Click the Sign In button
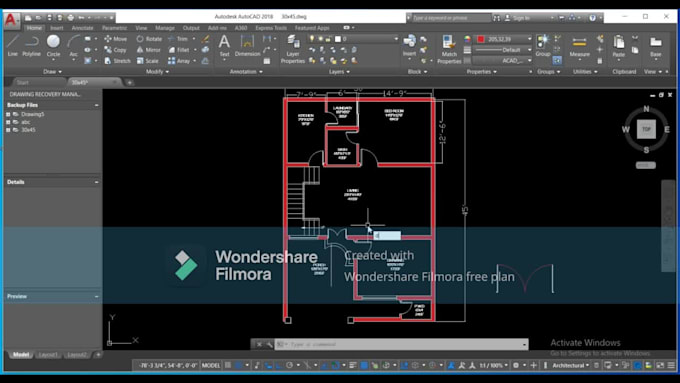 coord(521,18)
